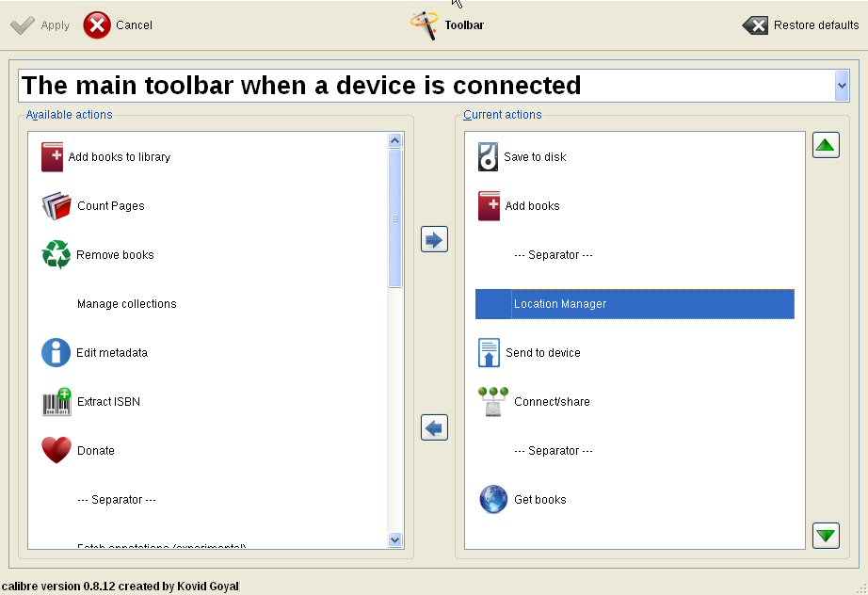
Task: Select Separator below Connect/share
Action: (553, 451)
